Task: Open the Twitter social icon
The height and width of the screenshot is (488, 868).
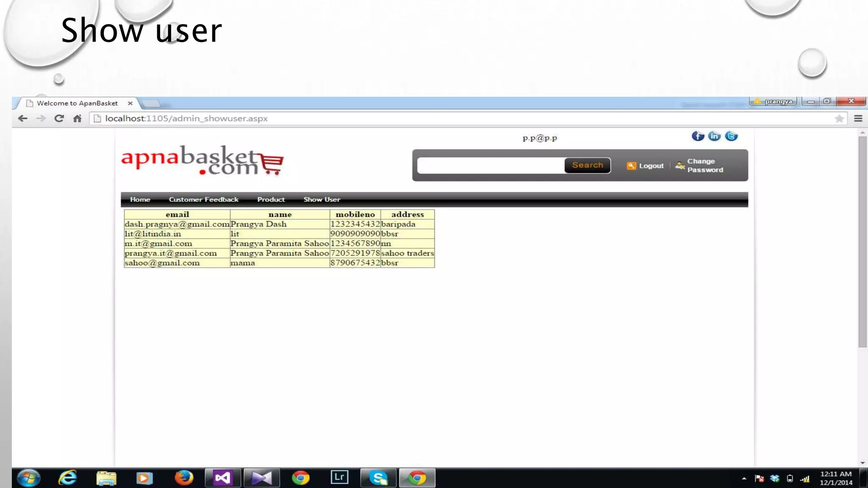Action: [731, 136]
